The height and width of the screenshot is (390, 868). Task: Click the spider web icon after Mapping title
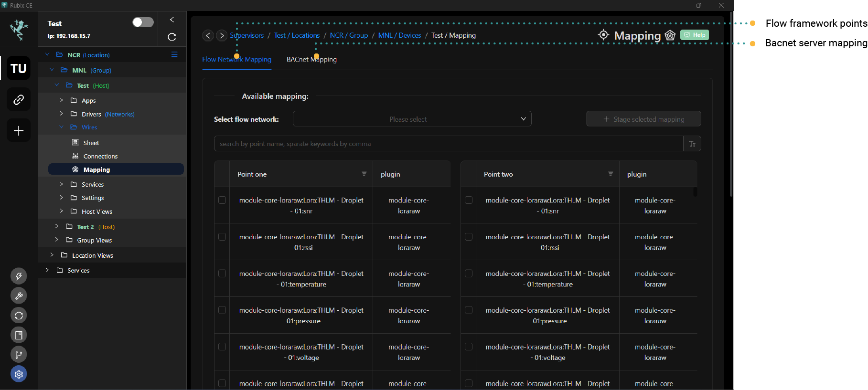pyautogui.click(x=670, y=35)
